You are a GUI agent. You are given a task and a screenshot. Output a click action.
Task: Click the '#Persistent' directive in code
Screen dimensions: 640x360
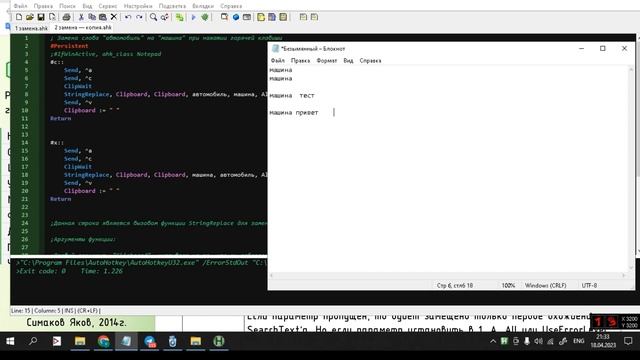pos(69,46)
